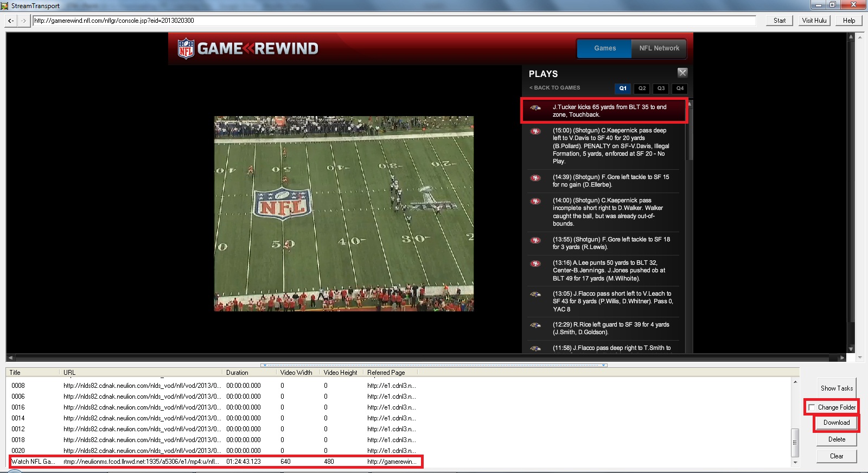Tick the Change Folder checkbox
The image size is (868, 473).
(812, 407)
